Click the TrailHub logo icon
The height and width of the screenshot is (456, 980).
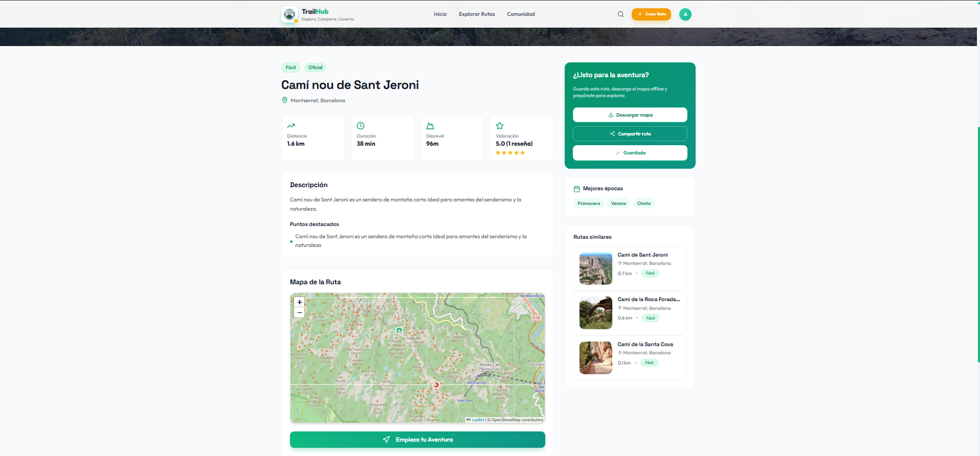290,15
